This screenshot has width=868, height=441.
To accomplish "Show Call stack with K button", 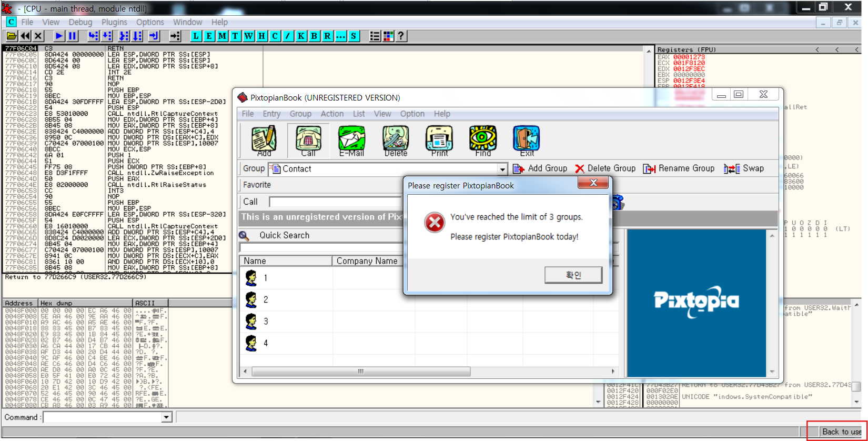I will pos(301,36).
